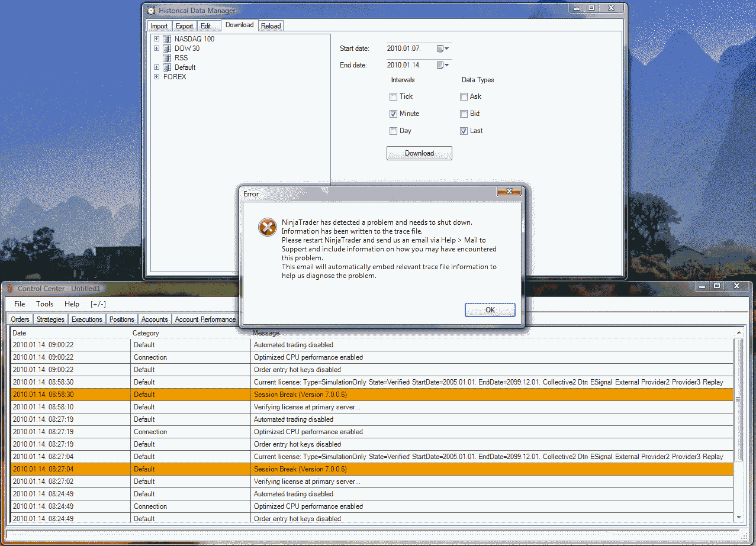Click the 08:58:10 Verifying license message
This screenshot has height=546, width=756.
307,407
